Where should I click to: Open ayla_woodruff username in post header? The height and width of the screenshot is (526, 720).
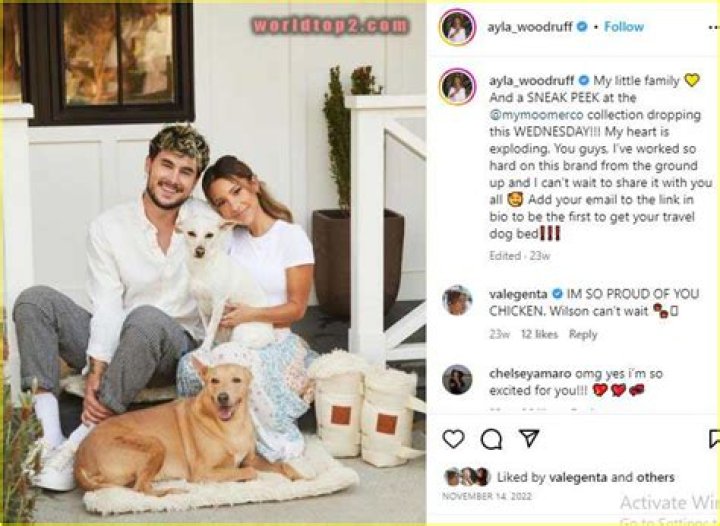529,27
